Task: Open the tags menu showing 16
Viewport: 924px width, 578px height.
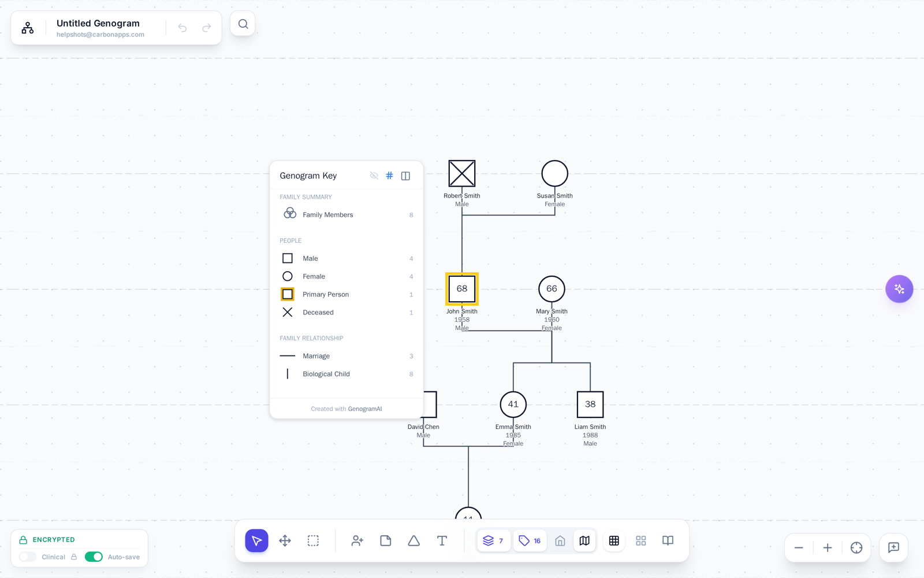Action: pyautogui.click(x=530, y=540)
